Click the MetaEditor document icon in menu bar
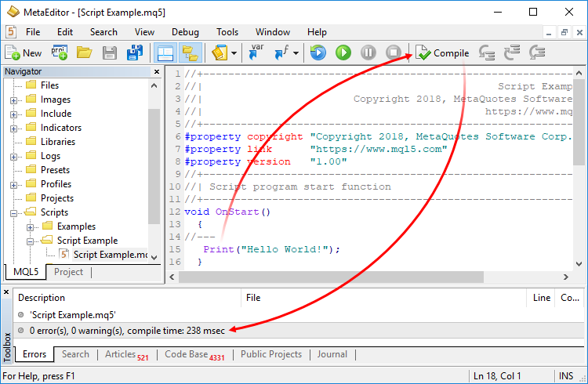588x384 pixels. point(11,32)
